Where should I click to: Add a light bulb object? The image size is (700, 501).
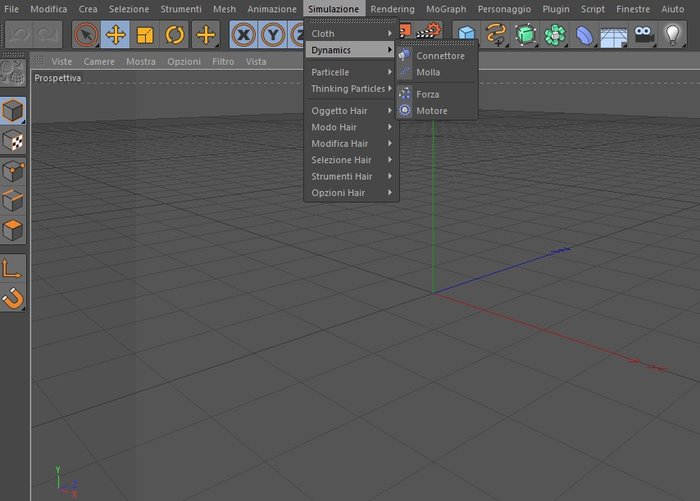pyautogui.click(x=672, y=34)
